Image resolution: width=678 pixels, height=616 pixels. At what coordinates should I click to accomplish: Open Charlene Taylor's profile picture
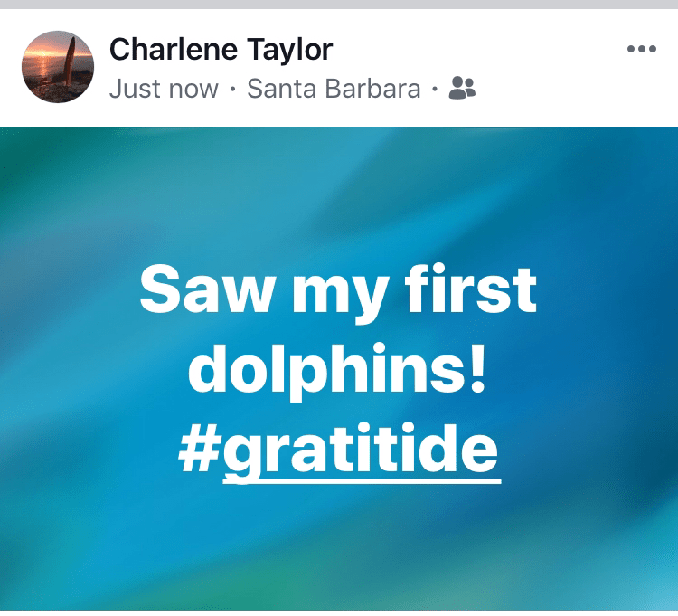(58, 66)
